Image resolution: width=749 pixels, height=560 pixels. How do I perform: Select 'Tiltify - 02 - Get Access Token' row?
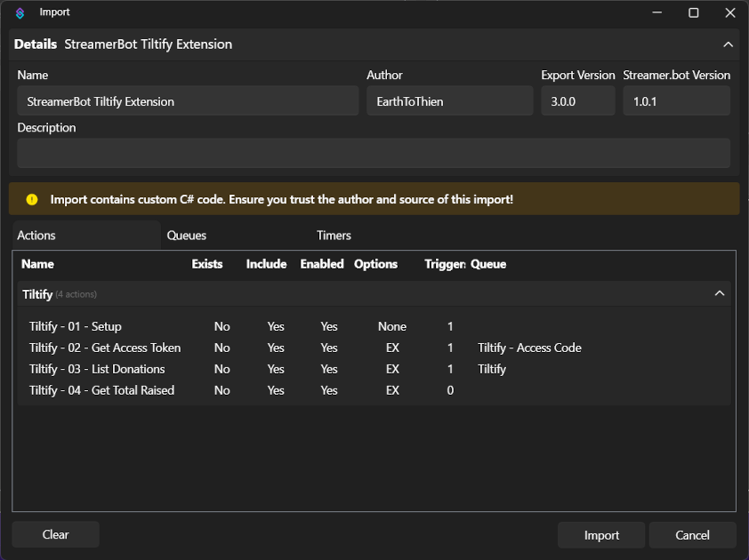(x=374, y=348)
